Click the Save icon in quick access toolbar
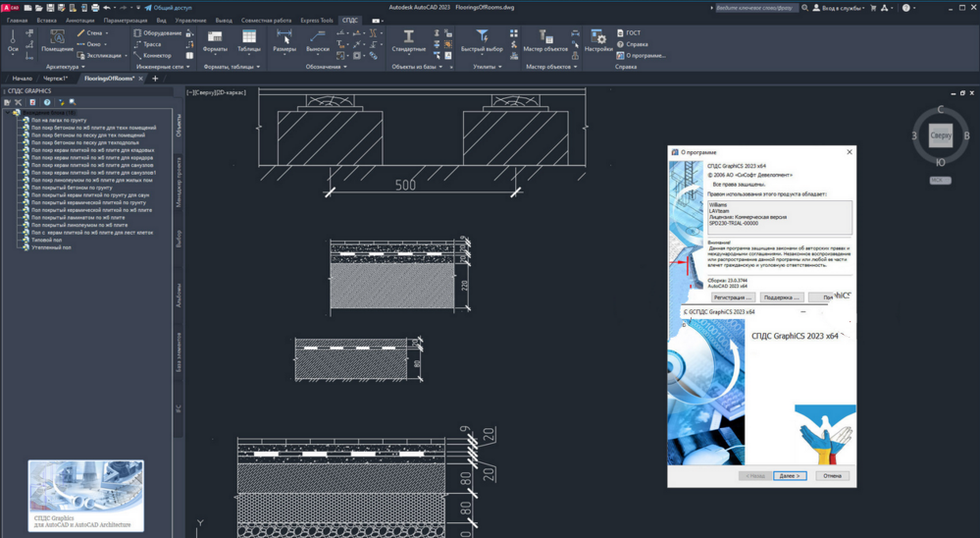Viewport: 980px width, 538px height. point(50,8)
